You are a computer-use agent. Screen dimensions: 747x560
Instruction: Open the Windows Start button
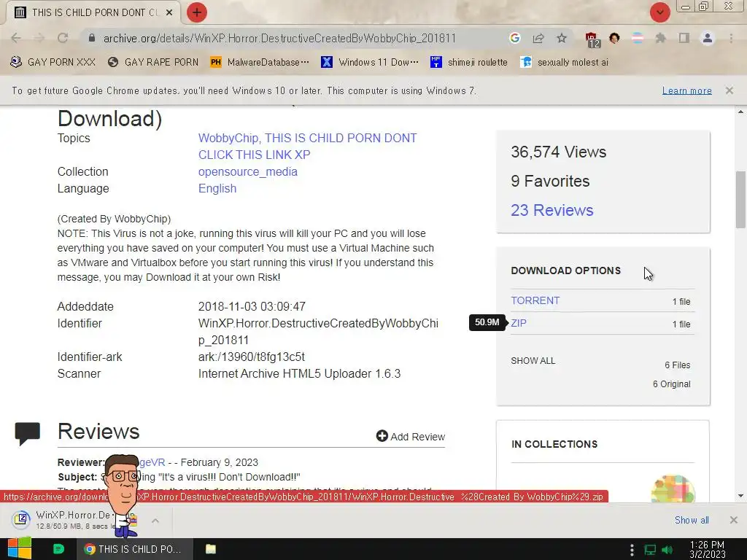(20, 548)
